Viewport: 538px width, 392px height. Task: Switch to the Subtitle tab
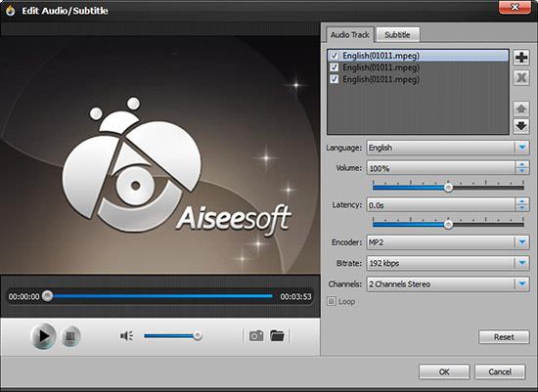(397, 34)
